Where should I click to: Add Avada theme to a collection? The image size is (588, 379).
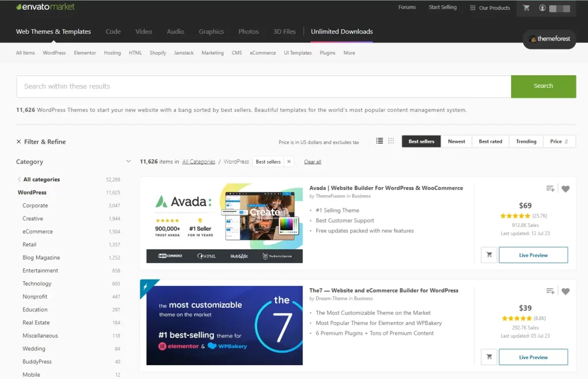tap(550, 189)
